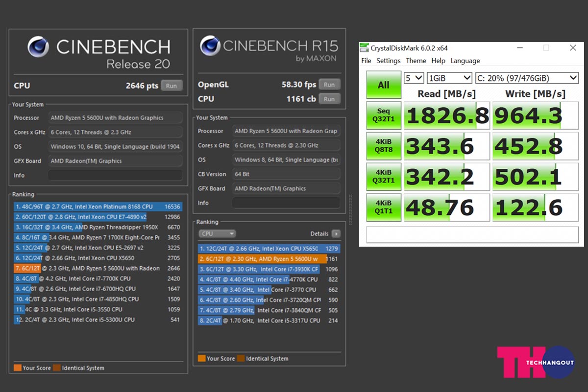Screen dimensions: 588x392
Task: Select the highlighted R20 row Ryzen 5 5600U
Action: pos(98,268)
